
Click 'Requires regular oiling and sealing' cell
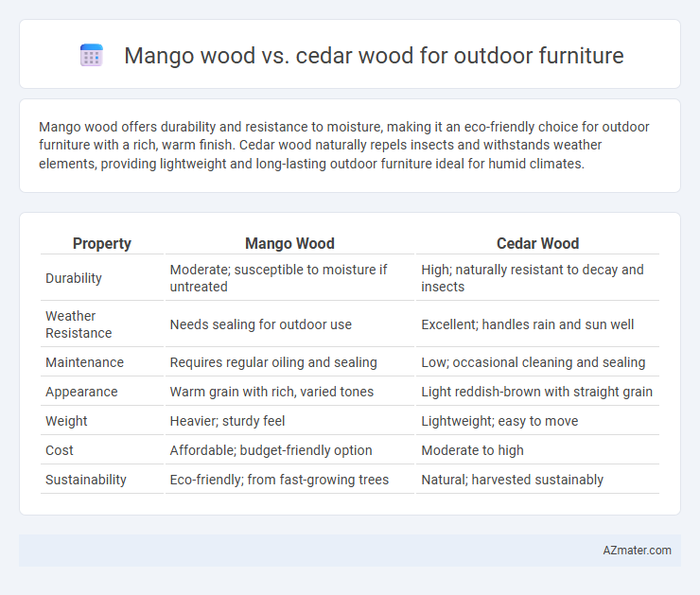click(x=289, y=362)
